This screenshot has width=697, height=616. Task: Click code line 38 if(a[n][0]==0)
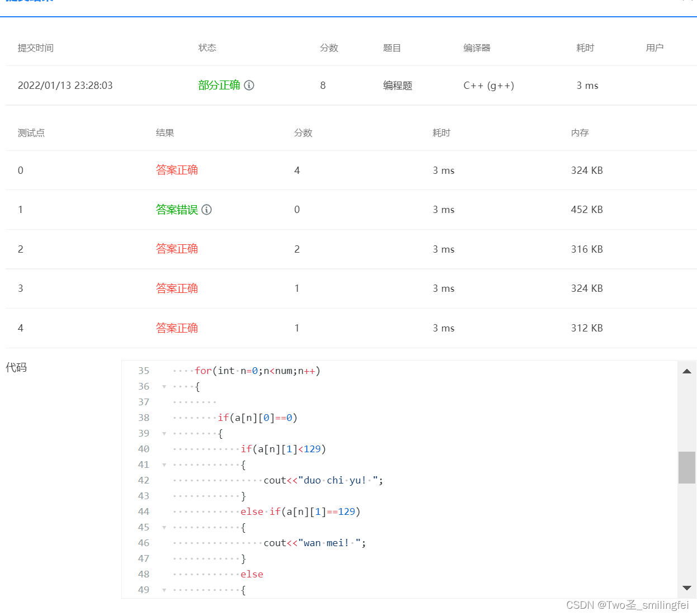pos(258,418)
